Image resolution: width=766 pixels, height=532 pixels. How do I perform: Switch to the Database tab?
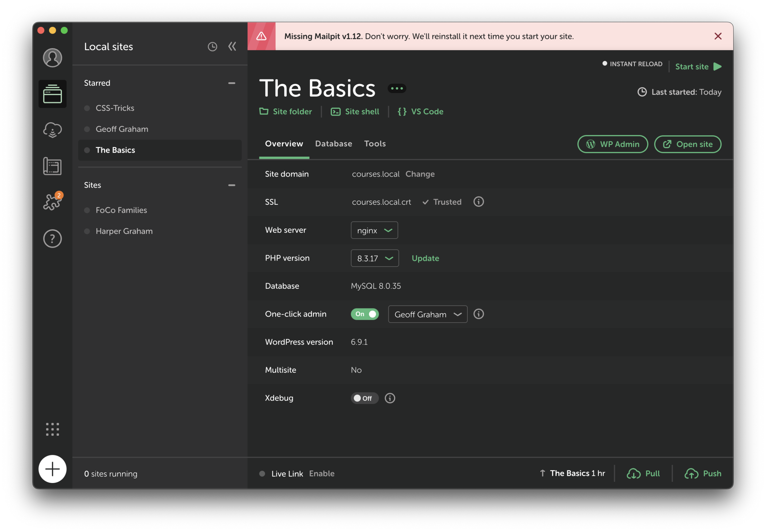coord(333,144)
